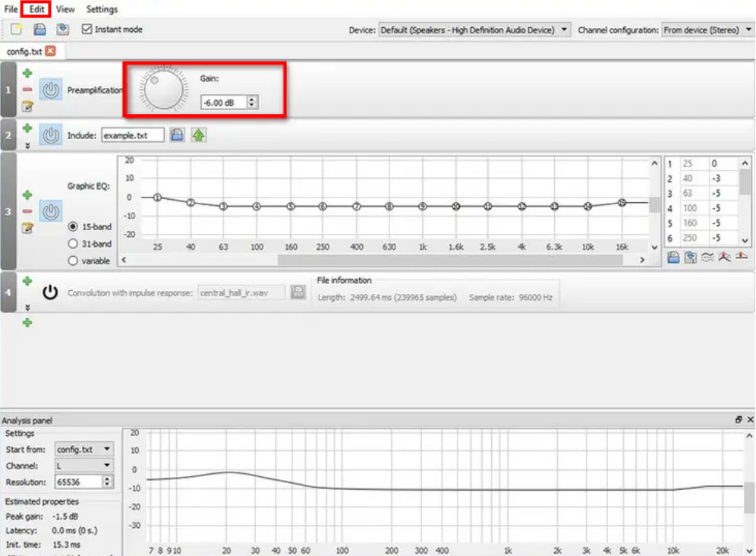This screenshot has width=756, height=556.
Task: Click EQ band point 15 at 16k
Action: (622, 203)
